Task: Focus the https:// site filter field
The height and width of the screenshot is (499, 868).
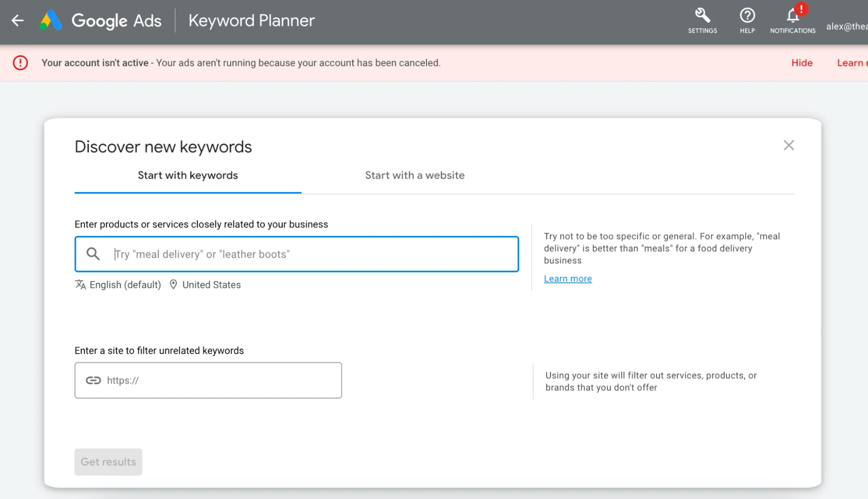Action: click(x=208, y=381)
